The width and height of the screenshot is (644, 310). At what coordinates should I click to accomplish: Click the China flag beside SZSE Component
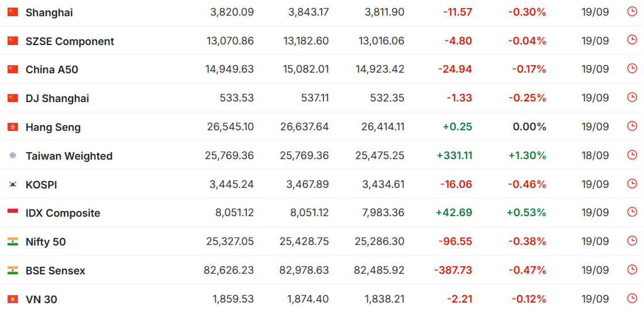(13, 41)
